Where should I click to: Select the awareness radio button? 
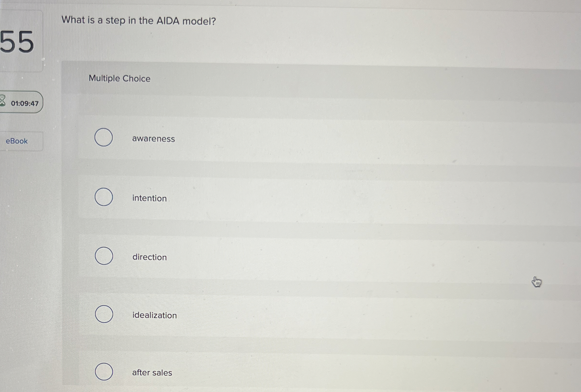[x=103, y=138]
